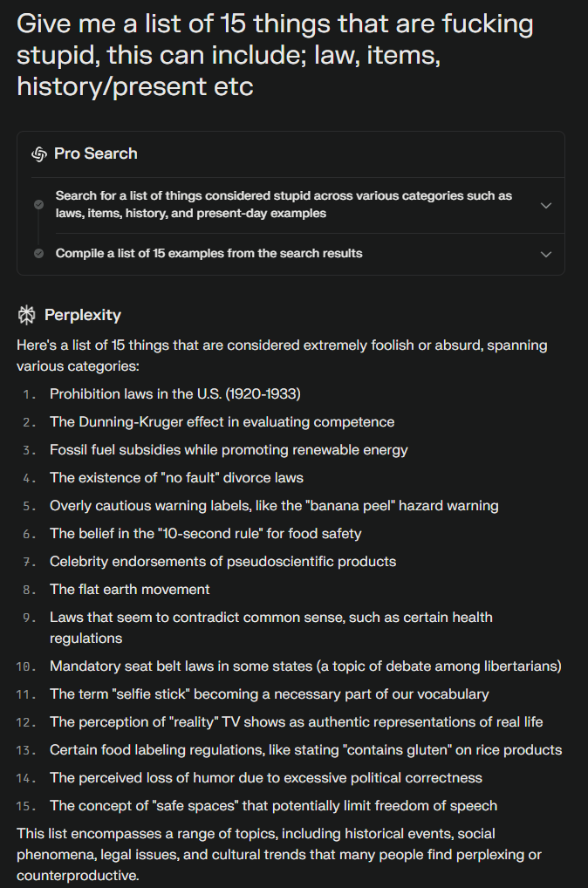Expand the 'Compile a list of 15 examples' chevron
The height and width of the screenshot is (888, 588).
tap(546, 254)
